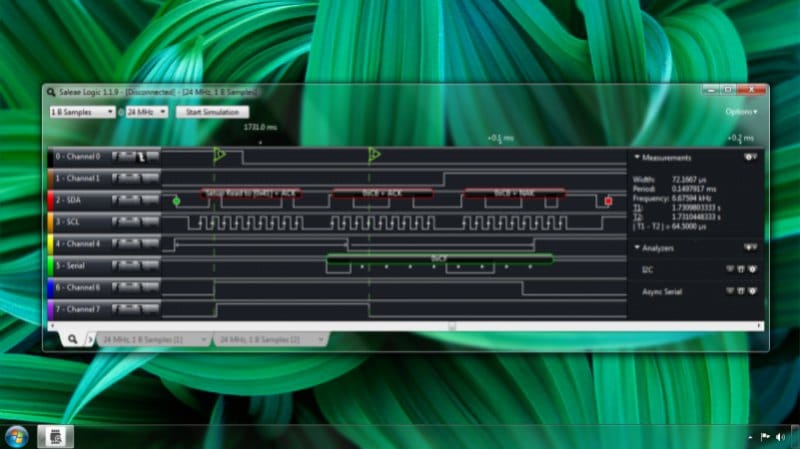800x449 pixels.
Task: Click the 0xC8 + NAK bubble on SDA
Action: (x=515, y=193)
